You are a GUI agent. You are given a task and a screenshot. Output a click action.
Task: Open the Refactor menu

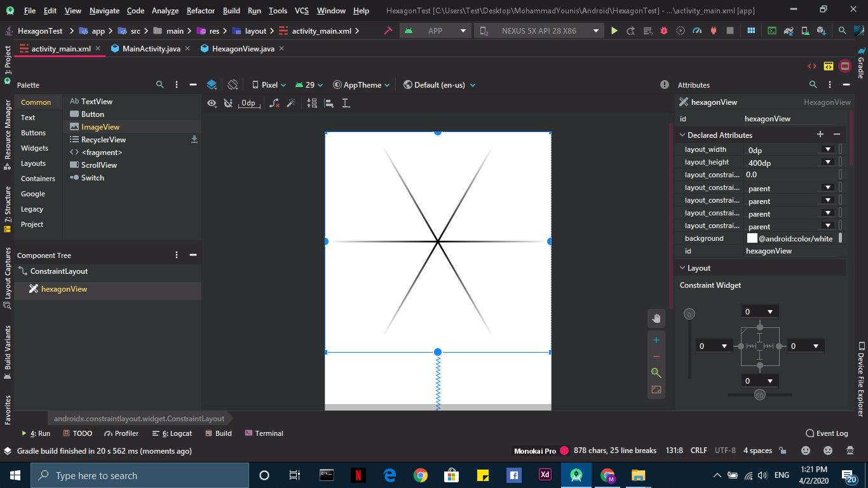tap(201, 11)
